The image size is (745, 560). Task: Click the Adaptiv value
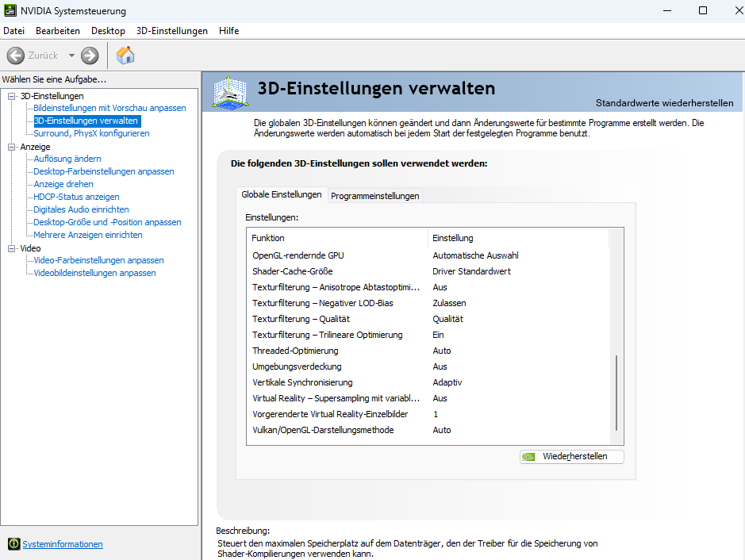(447, 382)
